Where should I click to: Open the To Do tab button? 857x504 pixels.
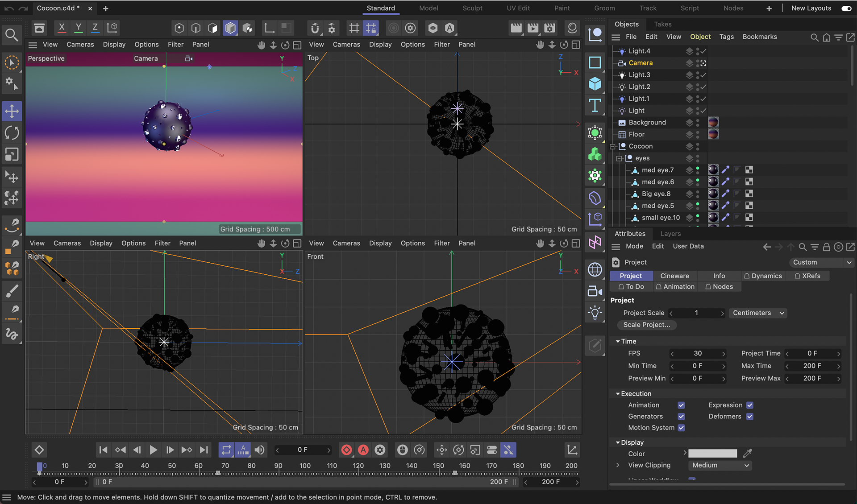coord(631,287)
